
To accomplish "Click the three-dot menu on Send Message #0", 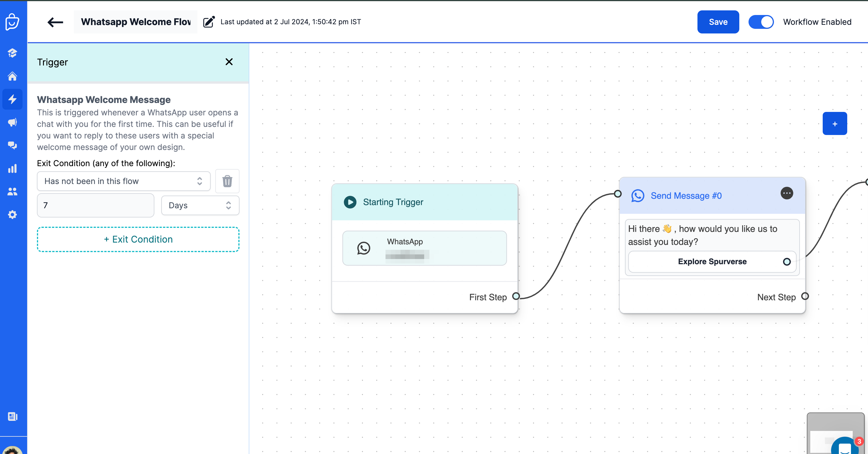I will pos(787,194).
